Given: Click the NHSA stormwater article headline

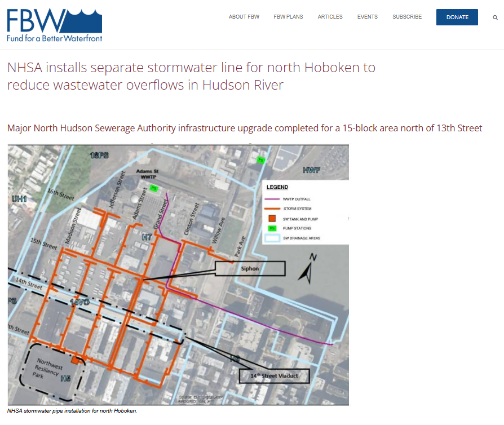Looking at the screenshot, I should [191, 76].
